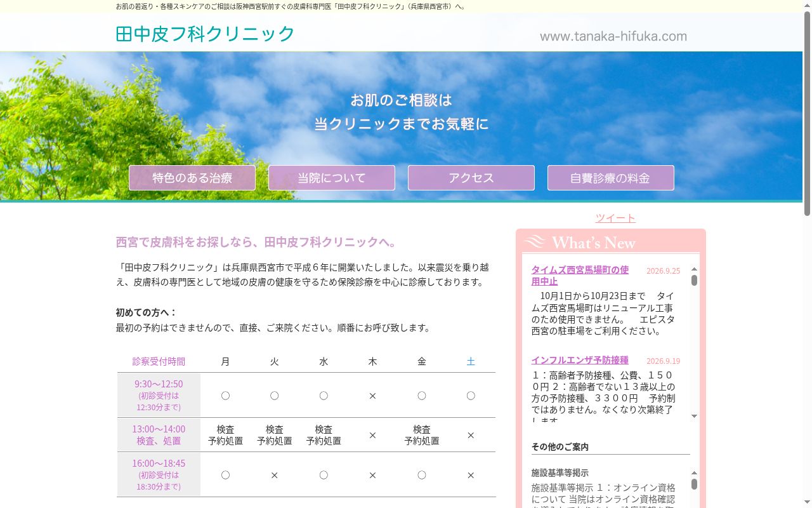The image size is (812, 508).
Task: Click the 初めての方へ： heading
Action: tap(146, 312)
